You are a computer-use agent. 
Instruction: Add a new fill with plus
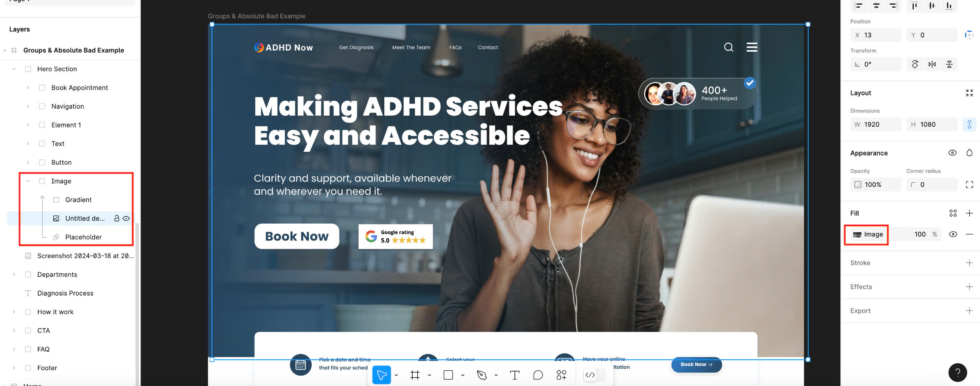(x=969, y=213)
